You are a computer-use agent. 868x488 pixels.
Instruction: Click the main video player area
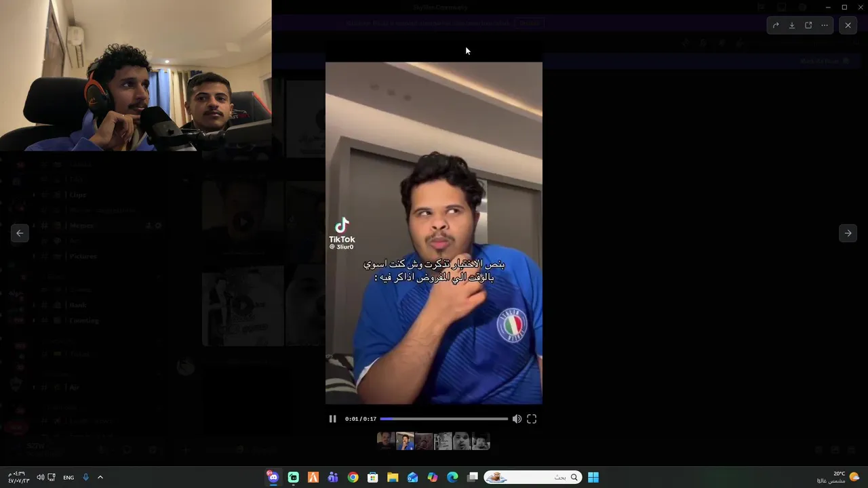tap(434, 233)
